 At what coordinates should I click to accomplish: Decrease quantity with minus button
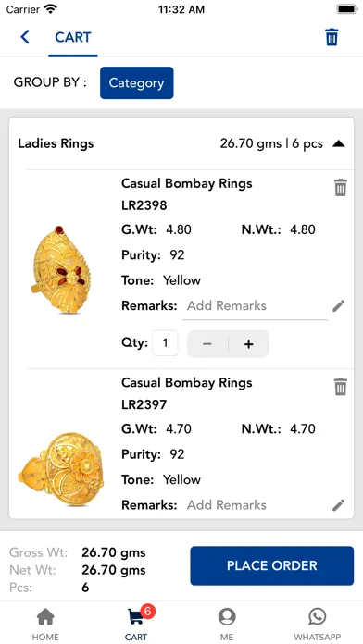(x=207, y=344)
